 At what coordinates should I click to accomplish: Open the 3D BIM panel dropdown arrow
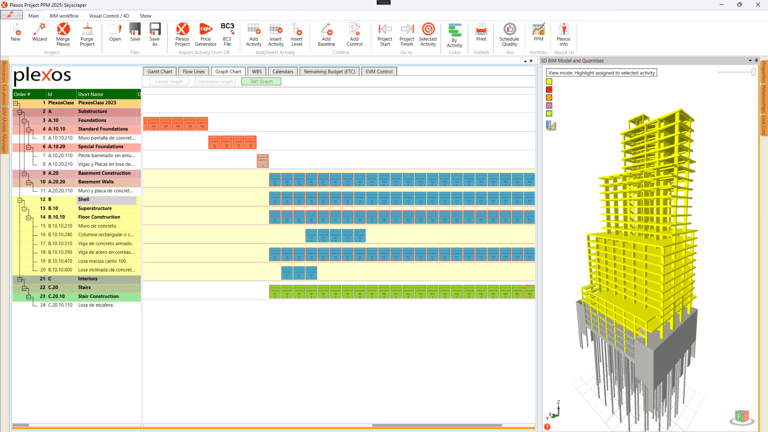[x=750, y=61]
